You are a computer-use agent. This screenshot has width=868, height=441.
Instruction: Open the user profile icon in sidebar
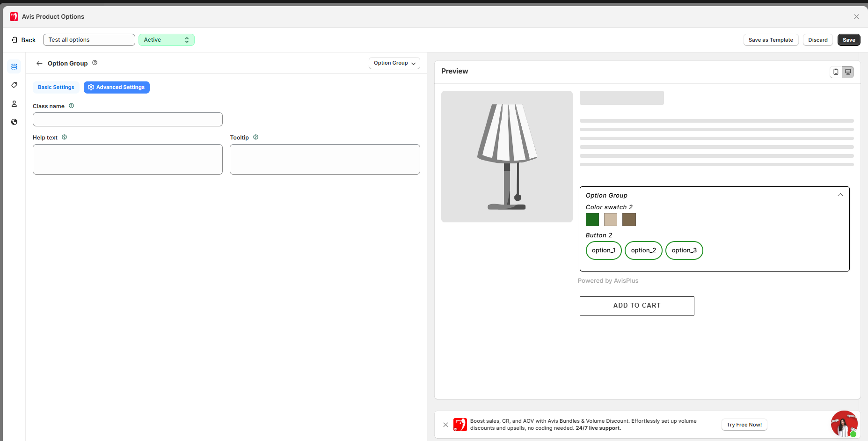point(14,103)
